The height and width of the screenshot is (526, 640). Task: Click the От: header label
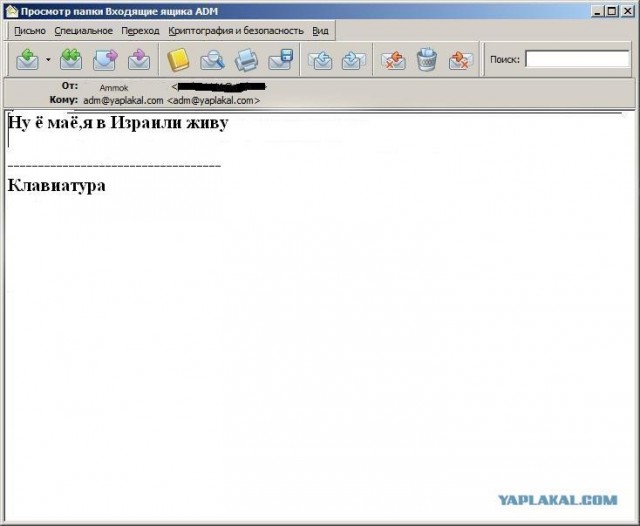70,86
